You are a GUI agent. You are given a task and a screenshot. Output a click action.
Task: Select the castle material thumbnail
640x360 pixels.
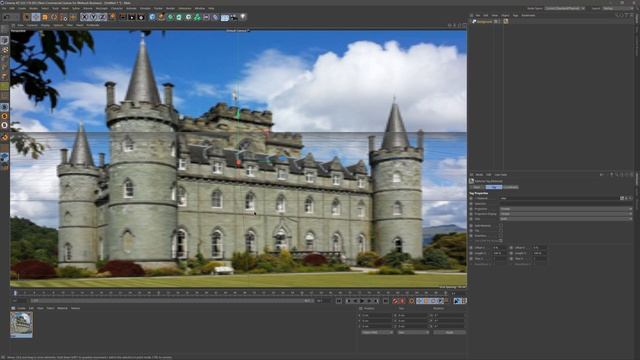pyautogui.click(x=21, y=325)
